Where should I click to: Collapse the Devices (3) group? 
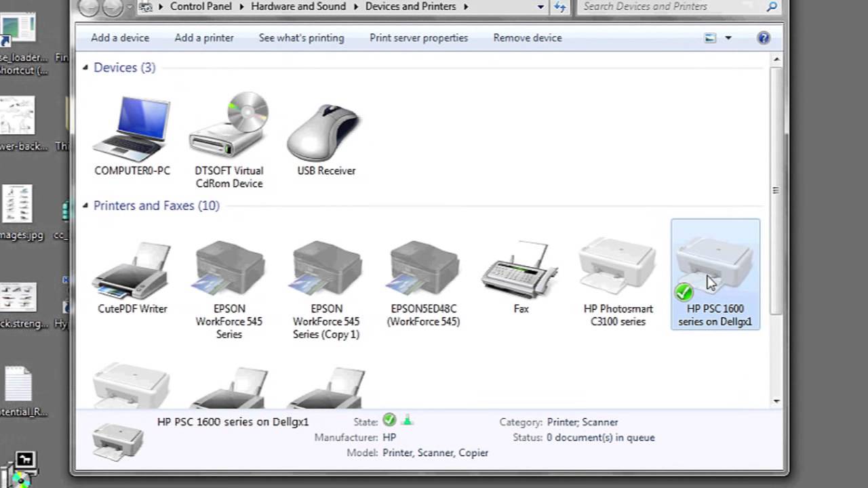85,67
